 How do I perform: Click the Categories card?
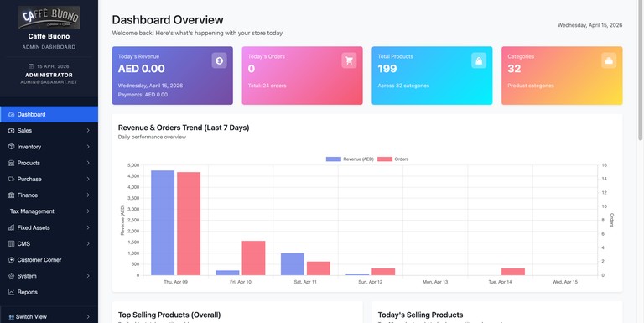pyautogui.click(x=562, y=76)
